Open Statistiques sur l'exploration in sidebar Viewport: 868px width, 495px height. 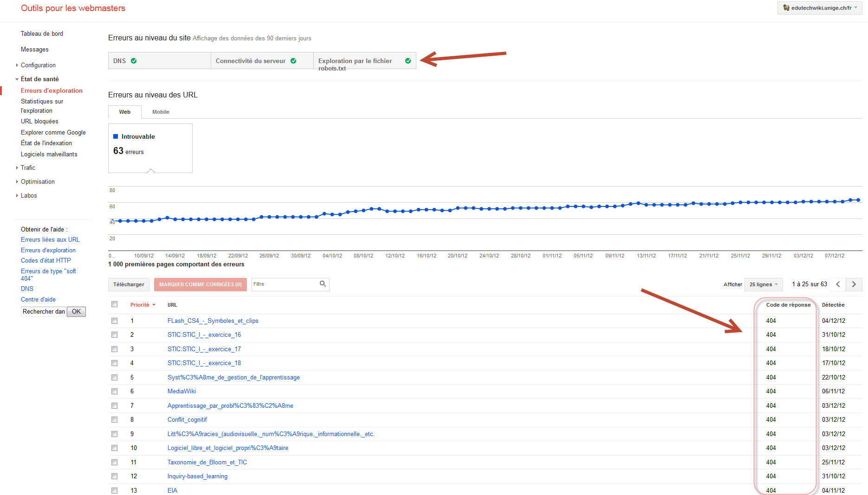coord(42,106)
